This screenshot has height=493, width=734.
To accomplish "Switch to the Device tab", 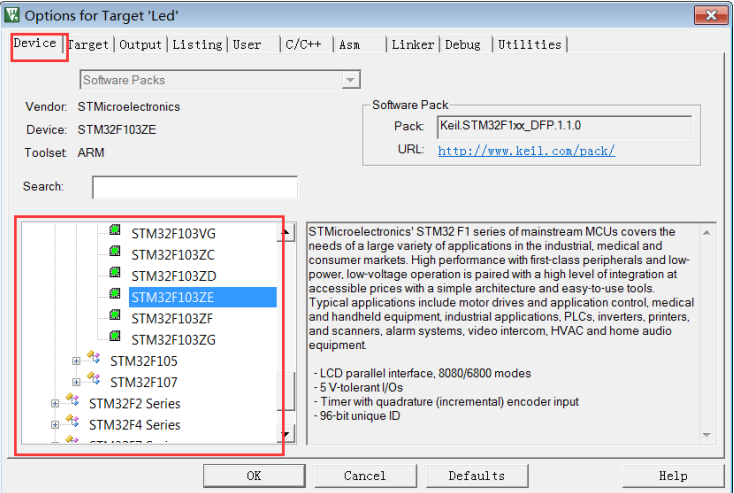I will click(35, 44).
